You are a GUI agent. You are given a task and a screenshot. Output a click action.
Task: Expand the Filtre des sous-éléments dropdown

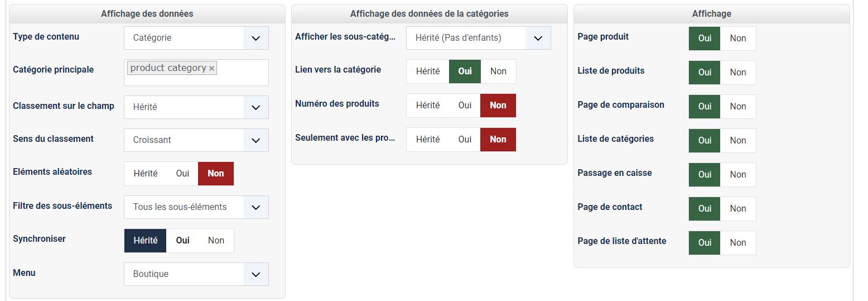[x=255, y=207]
